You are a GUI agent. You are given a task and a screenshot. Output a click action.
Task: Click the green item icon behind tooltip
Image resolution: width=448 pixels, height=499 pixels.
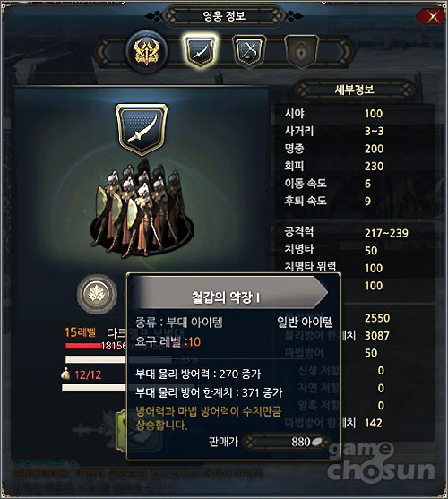[122, 429]
